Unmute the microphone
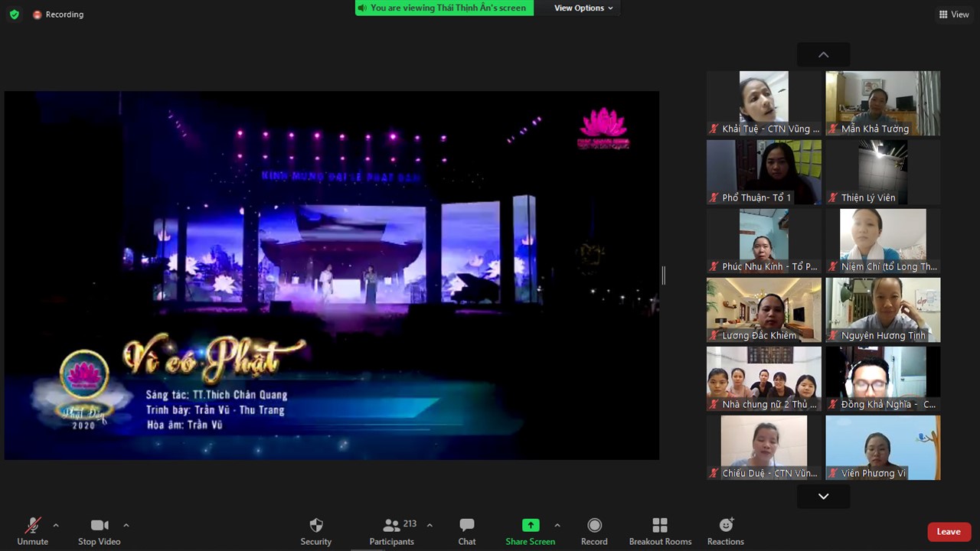Image resolution: width=980 pixels, height=551 pixels. 33,531
